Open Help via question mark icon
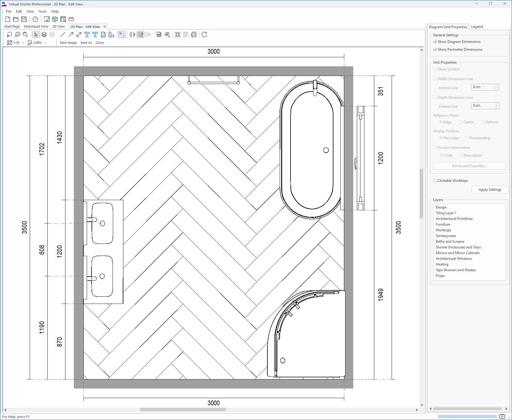The image size is (512, 420). [35, 19]
